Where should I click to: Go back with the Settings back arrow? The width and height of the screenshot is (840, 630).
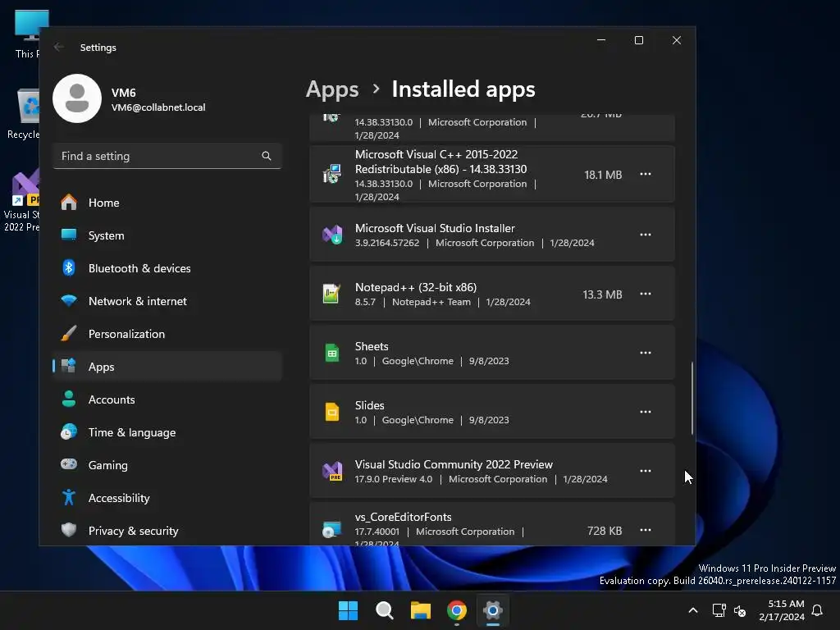(x=59, y=47)
